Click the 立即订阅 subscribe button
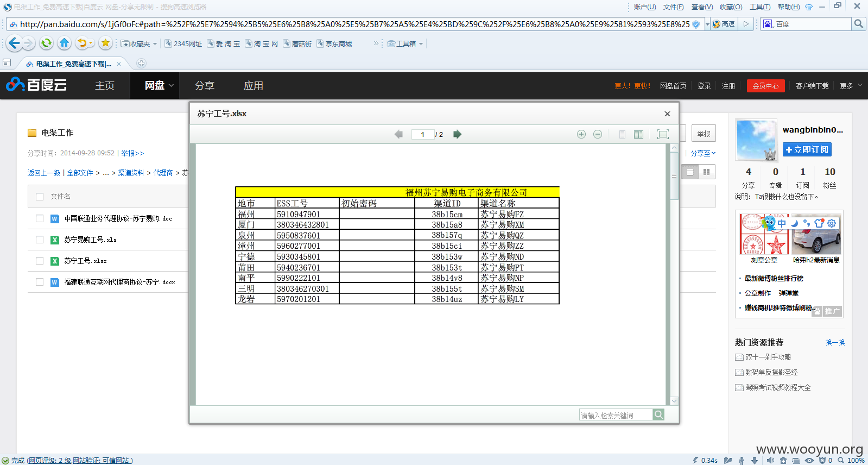This screenshot has width=868, height=465. [x=807, y=149]
